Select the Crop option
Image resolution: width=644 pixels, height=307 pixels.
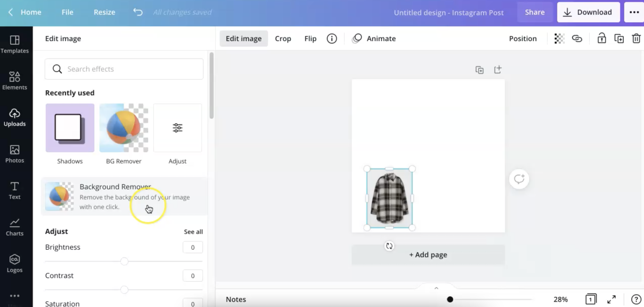283,39
